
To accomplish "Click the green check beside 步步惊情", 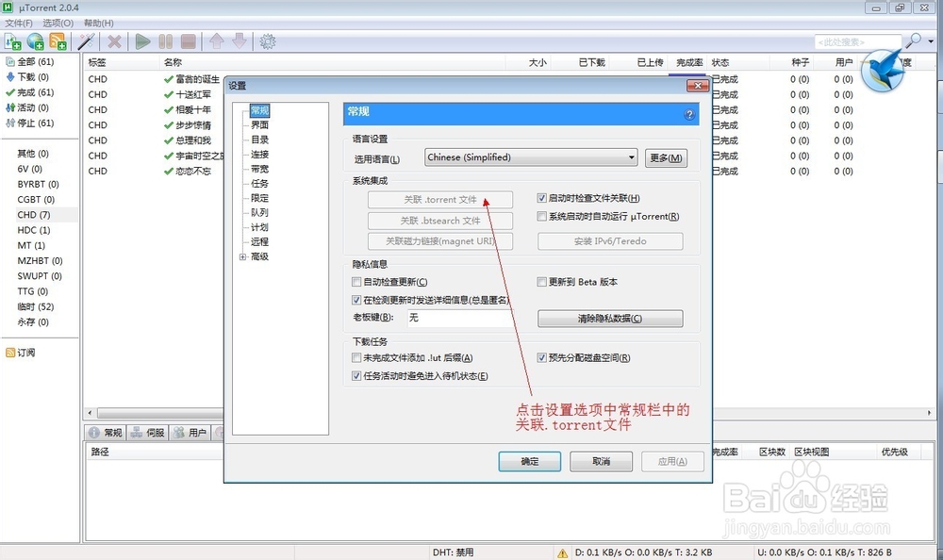I will 169,125.
